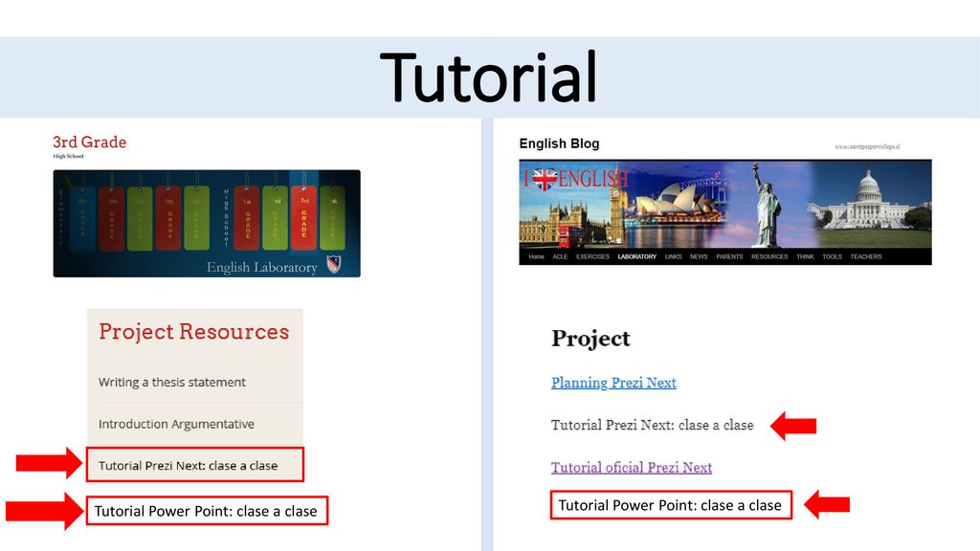
Task: Click the I ♥ ENGLISH banner title
Action: click(575, 179)
